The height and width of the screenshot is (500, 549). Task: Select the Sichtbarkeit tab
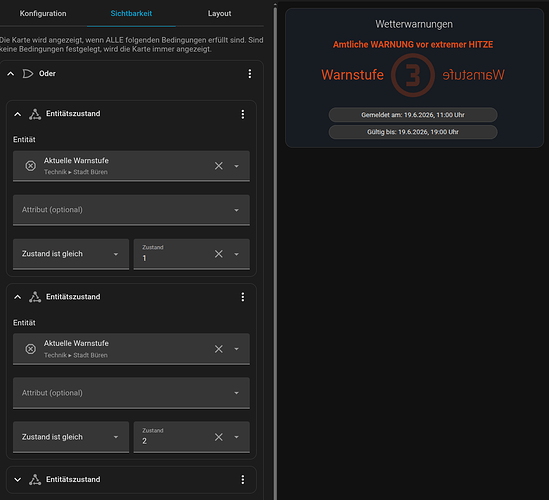click(131, 14)
